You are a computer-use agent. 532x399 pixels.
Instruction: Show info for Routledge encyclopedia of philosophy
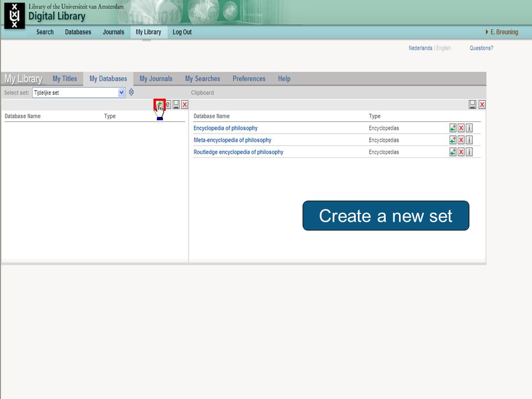(469, 152)
